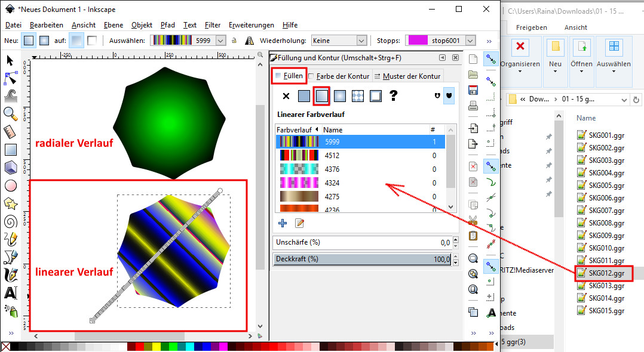Toggle gradient on fill

76,41
